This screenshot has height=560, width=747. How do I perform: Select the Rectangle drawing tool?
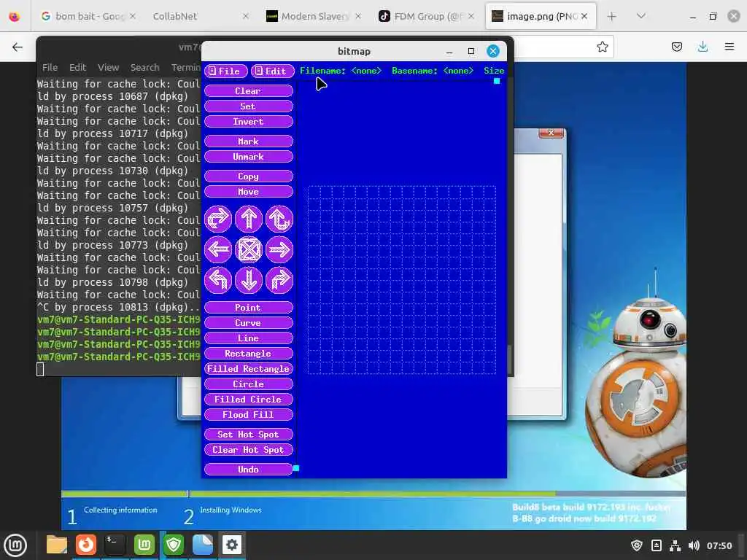coord(248,354)
